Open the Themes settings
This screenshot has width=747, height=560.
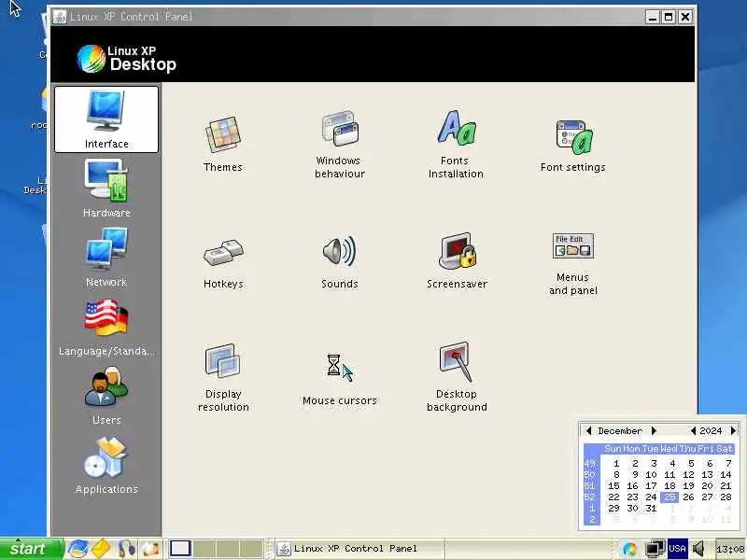[223, 144]
